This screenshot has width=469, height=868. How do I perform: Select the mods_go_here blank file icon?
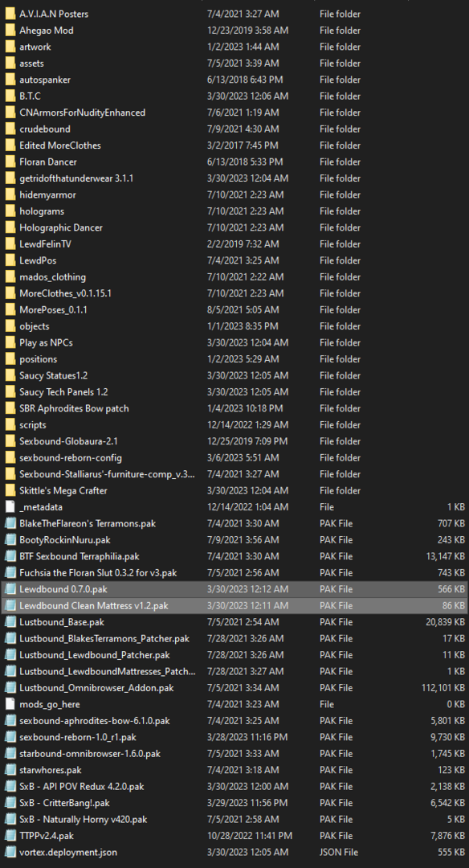click(x=10, y=704)
